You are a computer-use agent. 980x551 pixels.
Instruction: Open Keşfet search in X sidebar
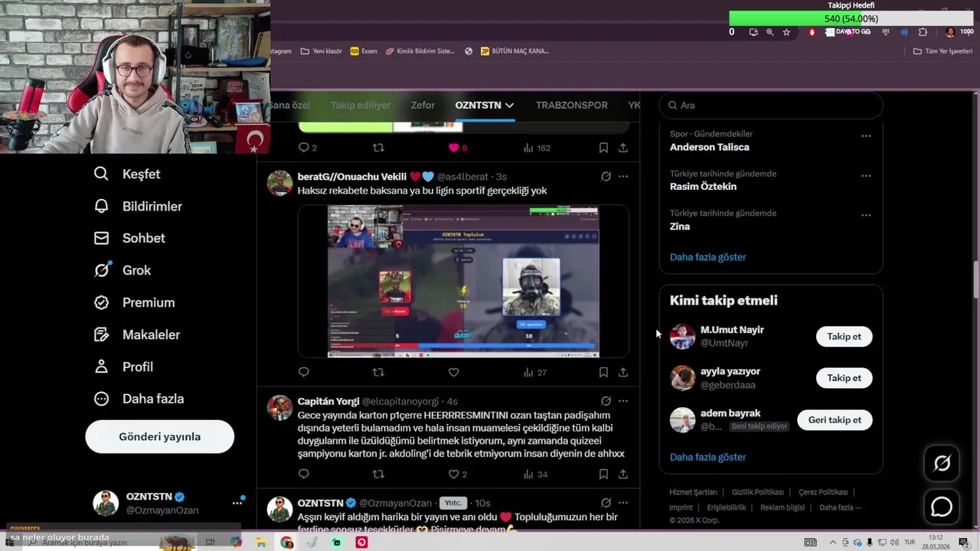pyautogui.click(x=127, y=174)
